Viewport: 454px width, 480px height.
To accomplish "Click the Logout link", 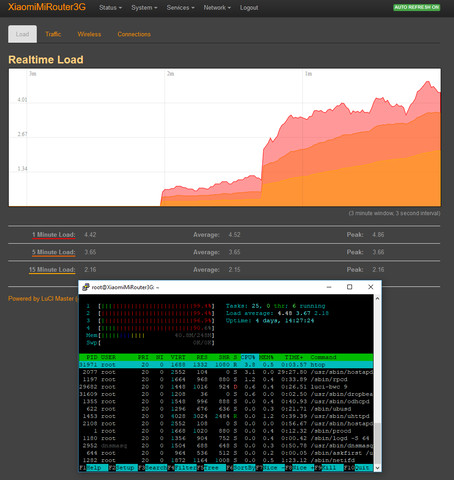I will point(249,8).
